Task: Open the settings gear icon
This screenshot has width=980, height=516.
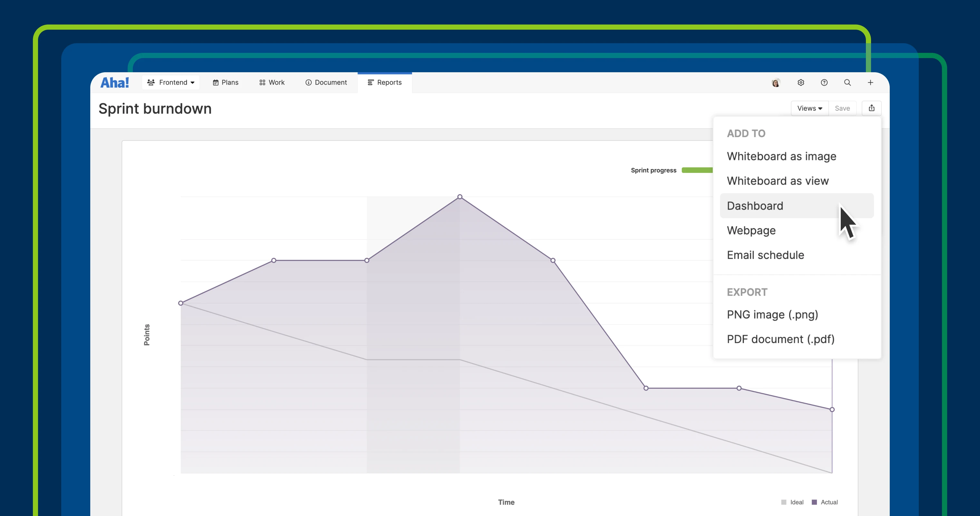Action: click(x=801, y=83)
